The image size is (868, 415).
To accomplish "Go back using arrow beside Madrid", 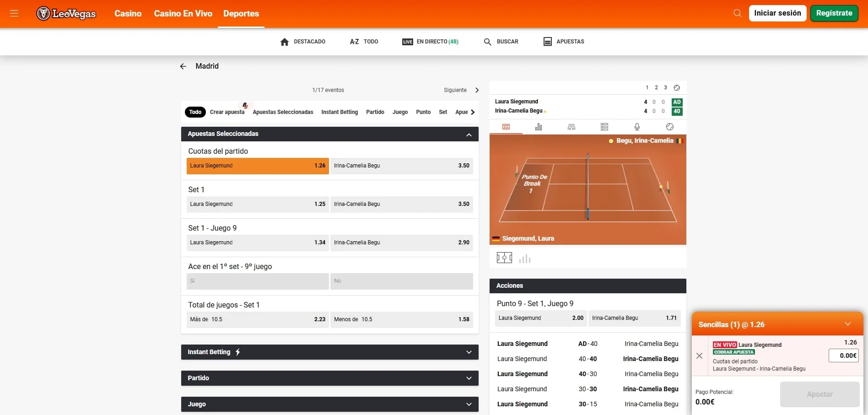I will (183, 66).
